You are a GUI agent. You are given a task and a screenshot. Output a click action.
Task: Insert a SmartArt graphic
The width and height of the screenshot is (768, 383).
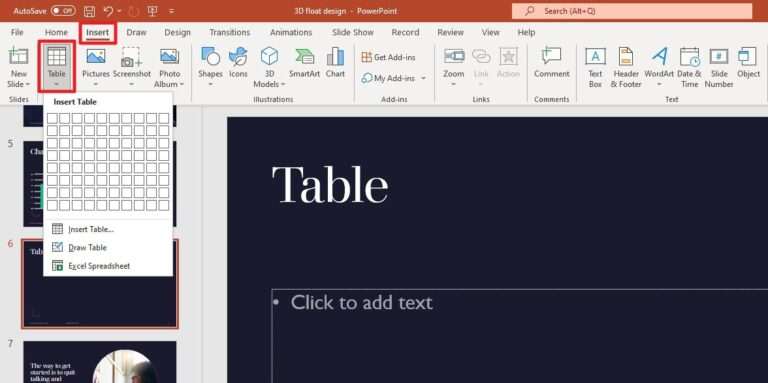(304, 63)
